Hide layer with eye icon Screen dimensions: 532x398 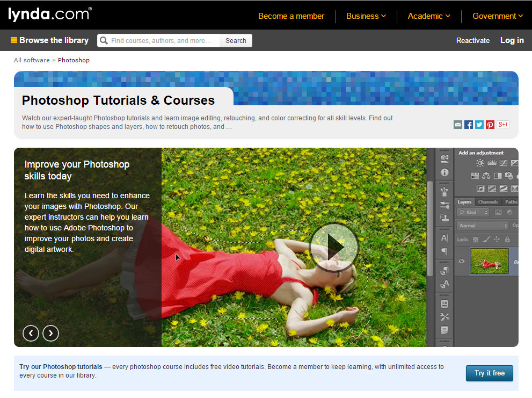462,261
